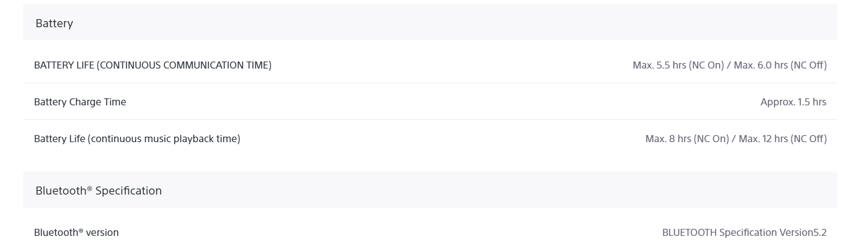
Task: Click the Max. 8 hrs (NC On) value
Action: click(x=687, y=139)
